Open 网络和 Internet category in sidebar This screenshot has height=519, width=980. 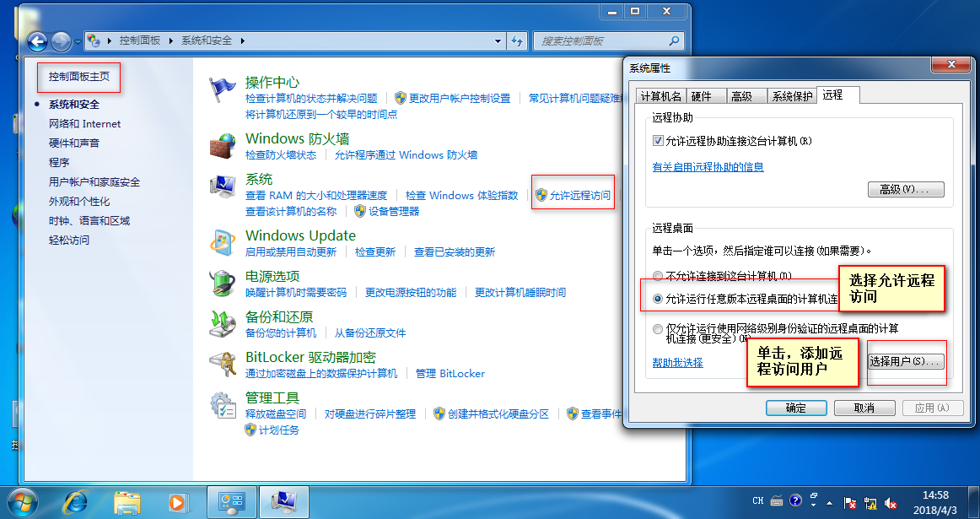tap(85, 124)
